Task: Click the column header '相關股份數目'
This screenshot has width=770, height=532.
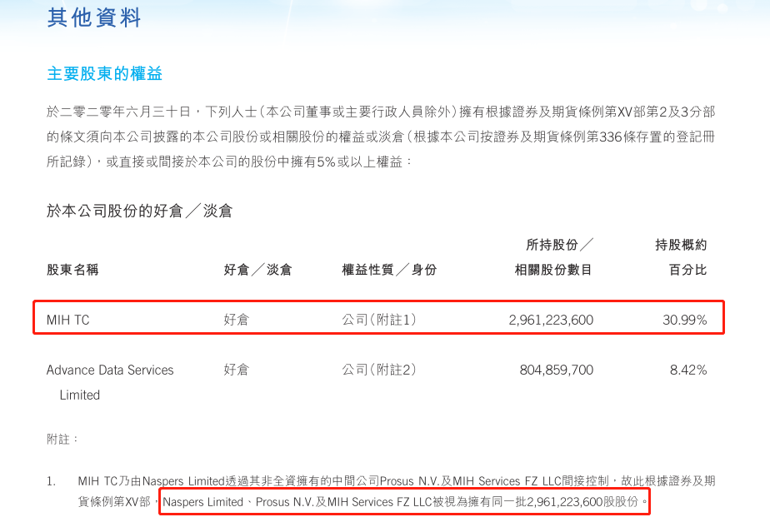Action: [x=553, y=270]
